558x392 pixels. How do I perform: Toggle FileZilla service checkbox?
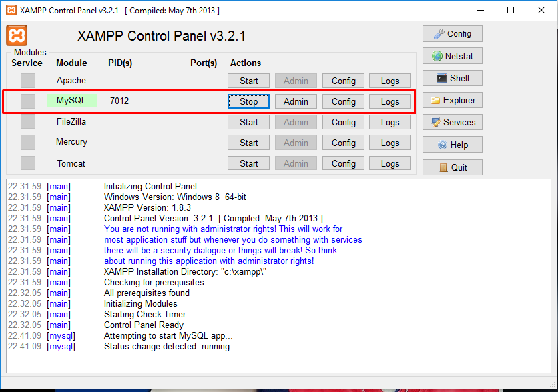click(x=28, y=122)
